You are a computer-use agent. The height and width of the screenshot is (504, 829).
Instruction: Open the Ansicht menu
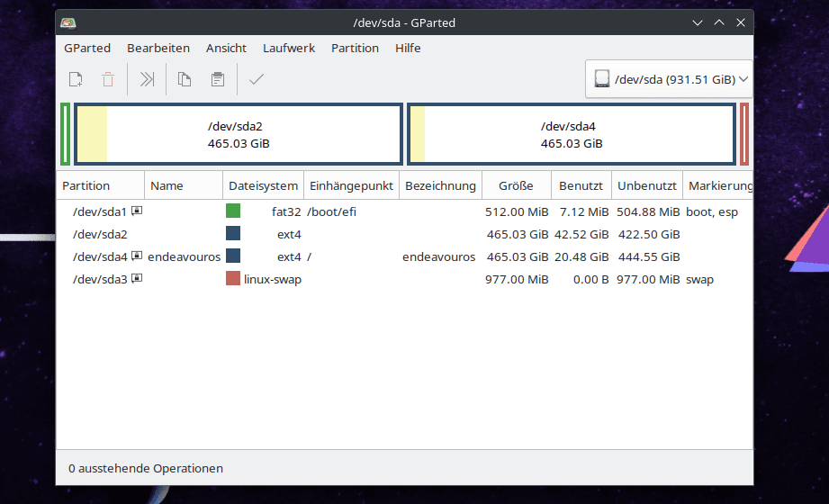point(226,48)
